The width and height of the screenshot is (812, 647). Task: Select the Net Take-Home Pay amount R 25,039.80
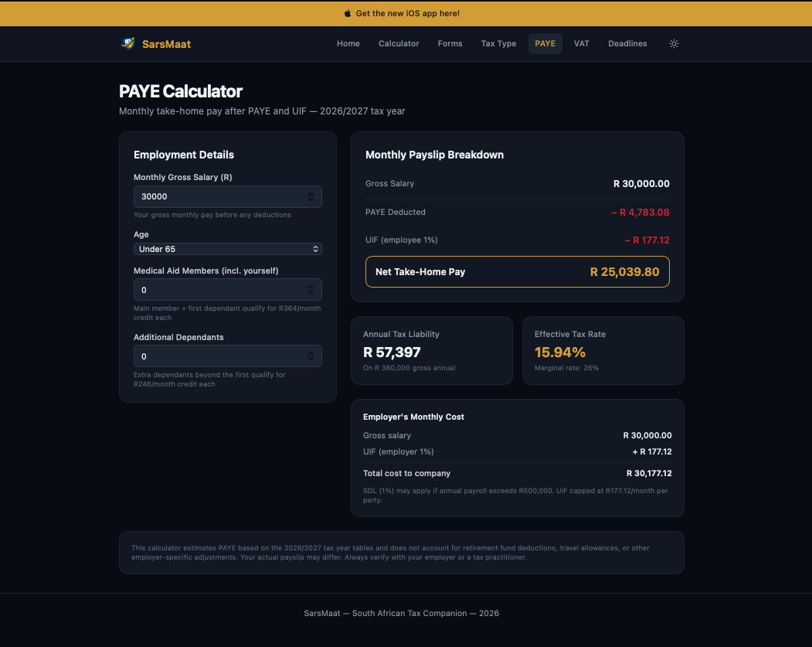[x=624, y=272]
